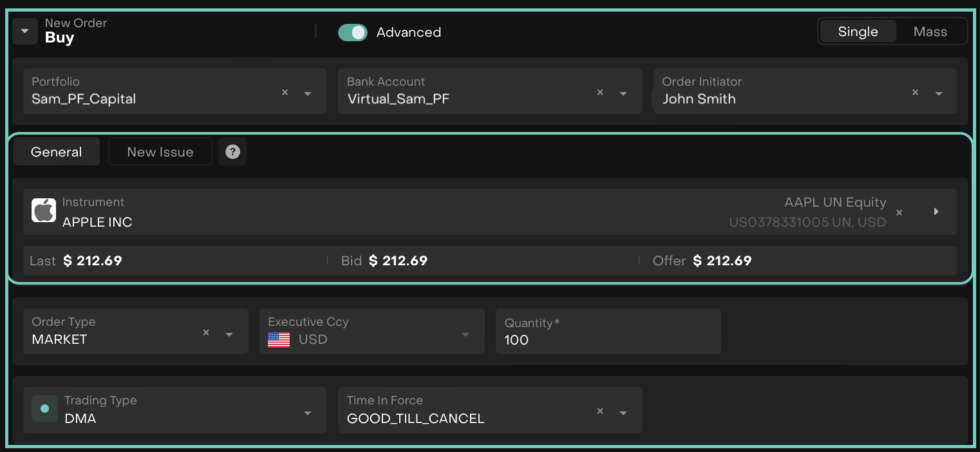
Task: Click the US flag currency icon
Action: click(279, 340)
